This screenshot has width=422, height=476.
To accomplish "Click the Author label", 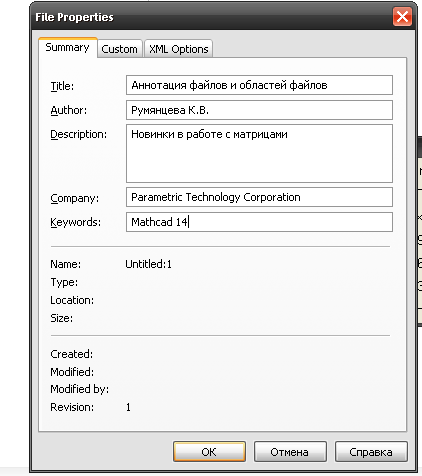I will tap(68, 110).
